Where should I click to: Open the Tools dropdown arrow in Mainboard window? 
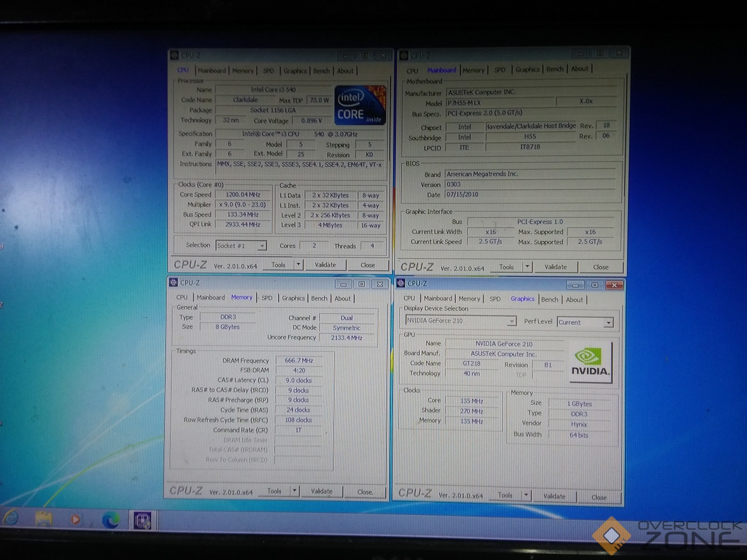(x=527, y=267)
